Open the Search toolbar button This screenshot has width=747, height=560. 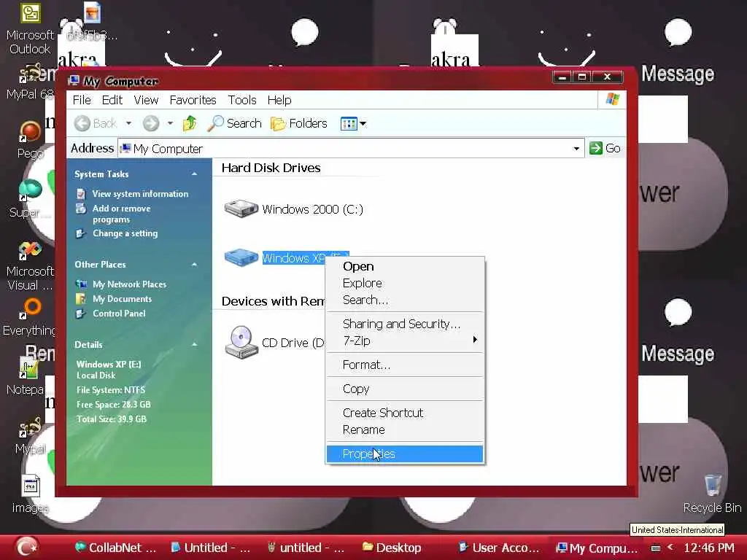[234, 123]
